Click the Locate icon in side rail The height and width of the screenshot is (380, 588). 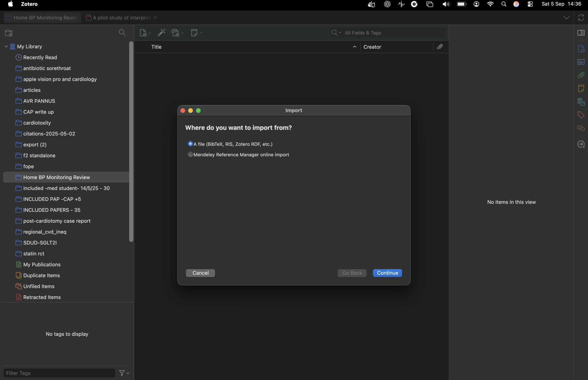581,144
